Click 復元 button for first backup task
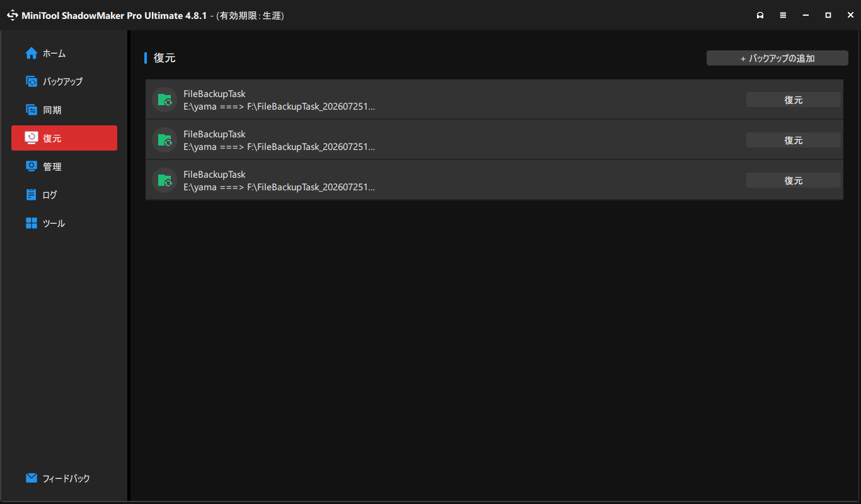 click(794, 100)
